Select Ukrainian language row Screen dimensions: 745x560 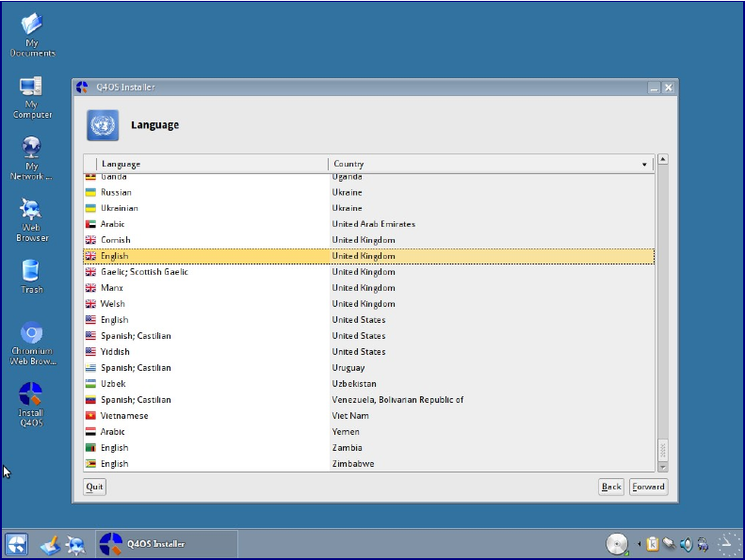[x=368, y=208]
